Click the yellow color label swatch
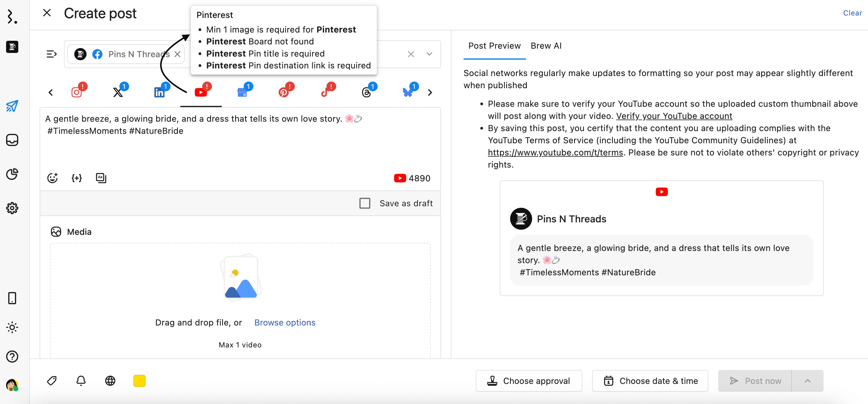Viewport: 868px width, 404px height. pos(139,381)
